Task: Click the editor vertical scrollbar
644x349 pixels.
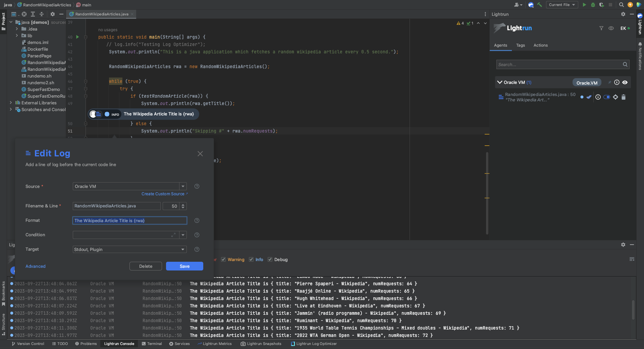Action: [x=487, y=193]
